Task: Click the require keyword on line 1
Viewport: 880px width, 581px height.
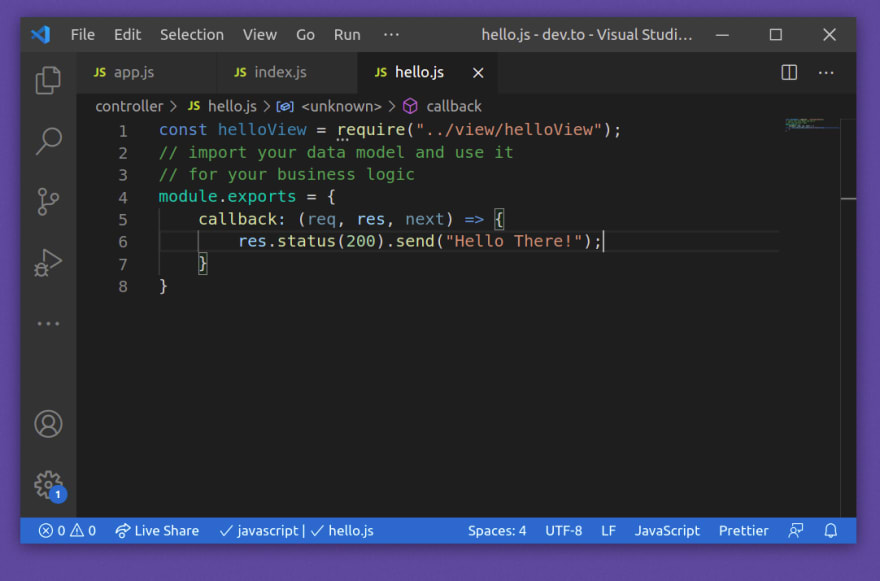Action: (371, 130)
